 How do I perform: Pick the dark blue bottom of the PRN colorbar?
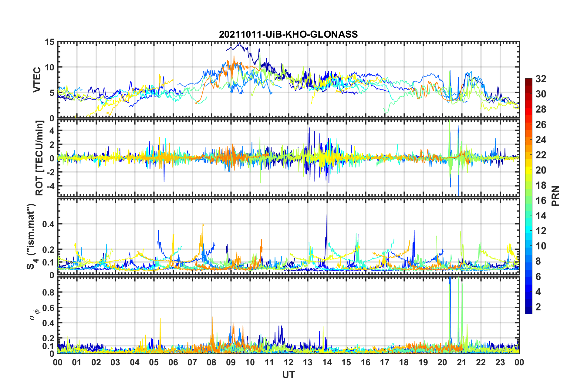(529, 310)
